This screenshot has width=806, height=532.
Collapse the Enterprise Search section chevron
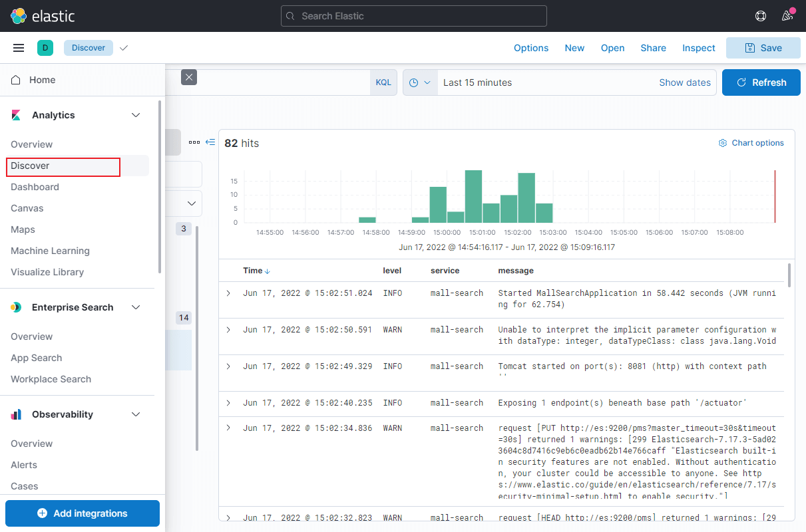136,307
